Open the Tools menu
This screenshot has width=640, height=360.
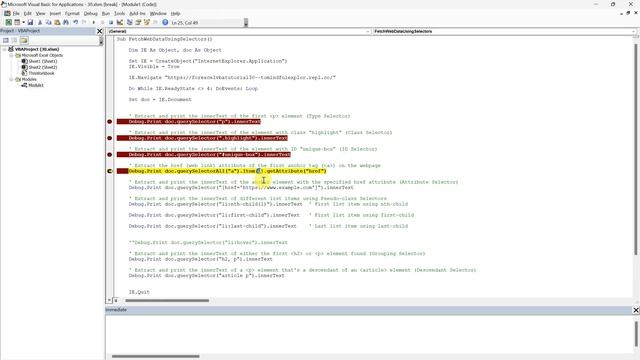pyautogui.click(x=120, y=13)
